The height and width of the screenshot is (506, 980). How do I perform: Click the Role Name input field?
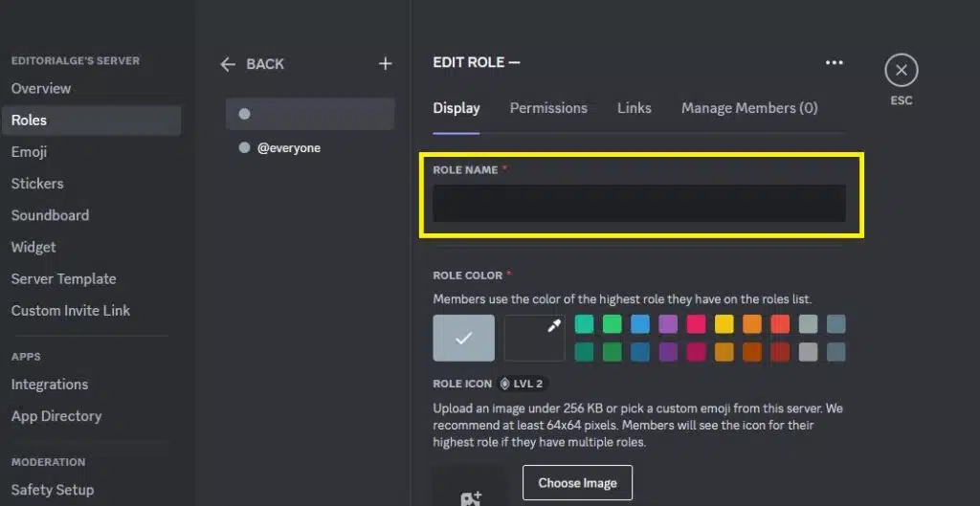pyautogui.click(x=638, y=203)
